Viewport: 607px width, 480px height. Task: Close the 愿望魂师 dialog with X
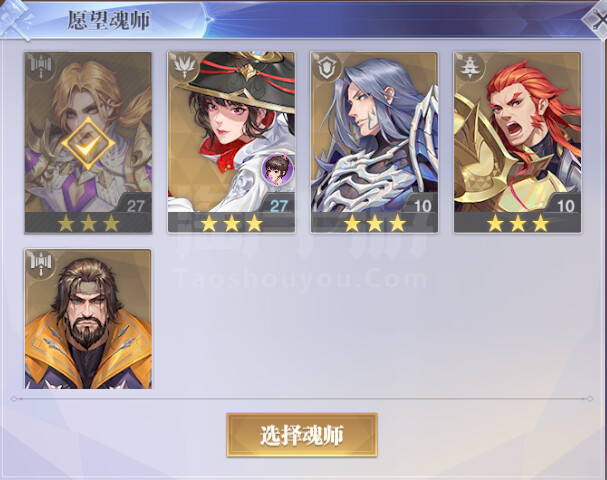pyautogui.click(x=597, y=19)
